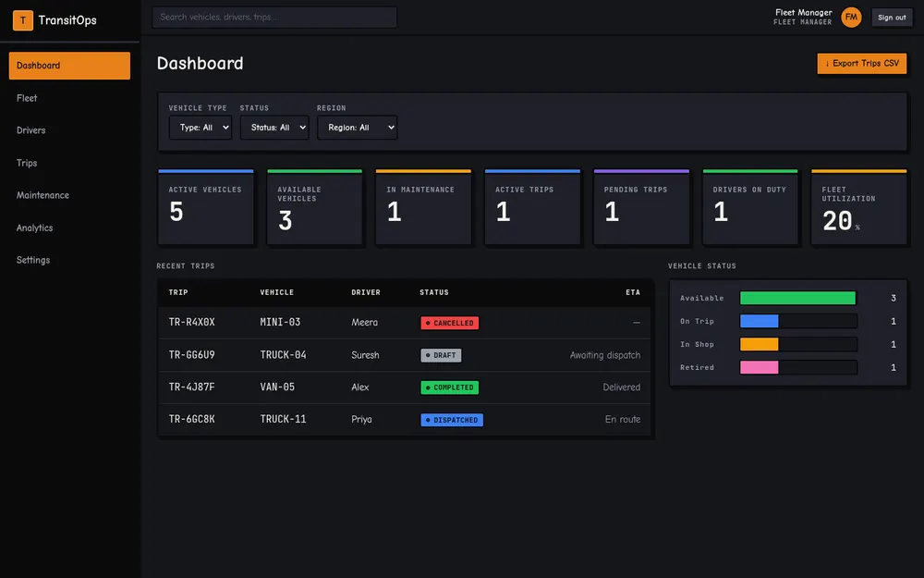
Task: Open the Status filter dropdown
Action: (x=274, y=128)
